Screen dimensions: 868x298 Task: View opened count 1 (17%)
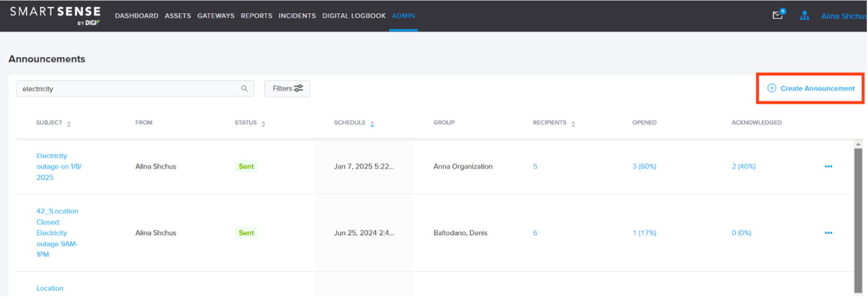point(643,232)
